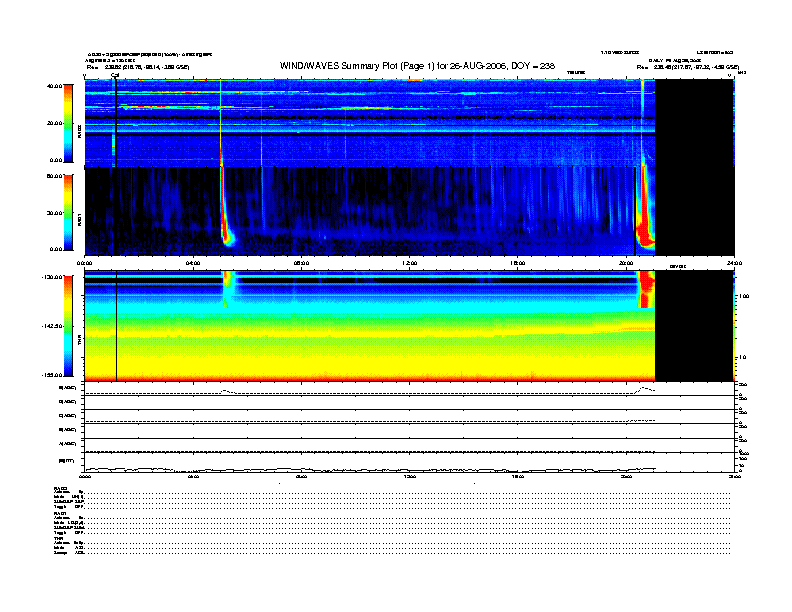Image resolution: width=792 pixels, height=612 pixels.
Task: Click the WIND/WAVES Summary Plot title
Action: coord(417,66)
